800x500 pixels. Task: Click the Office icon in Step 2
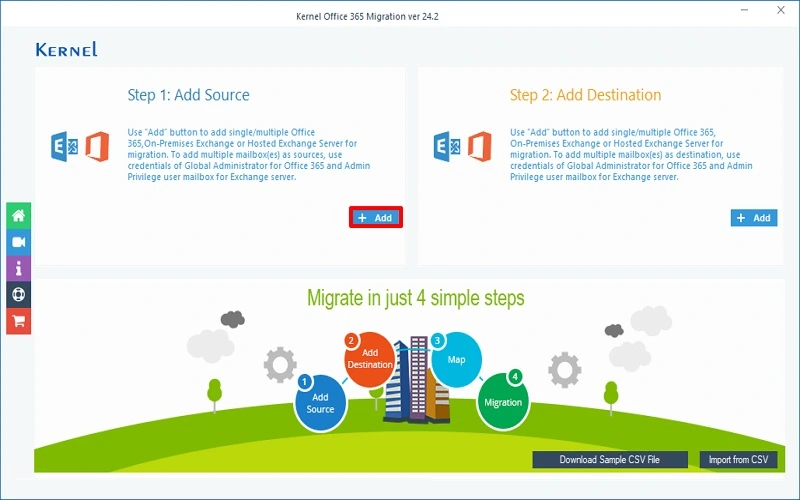click(479, 146)
